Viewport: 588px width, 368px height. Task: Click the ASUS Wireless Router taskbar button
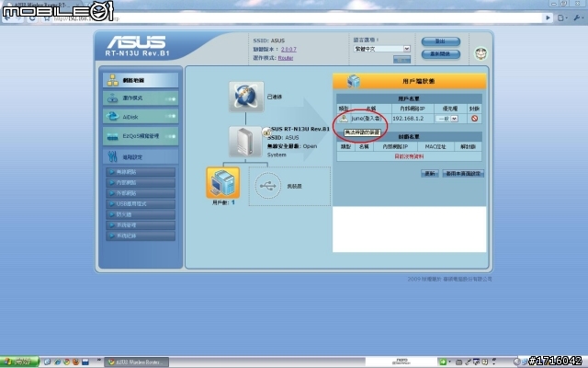coord(137,362)
